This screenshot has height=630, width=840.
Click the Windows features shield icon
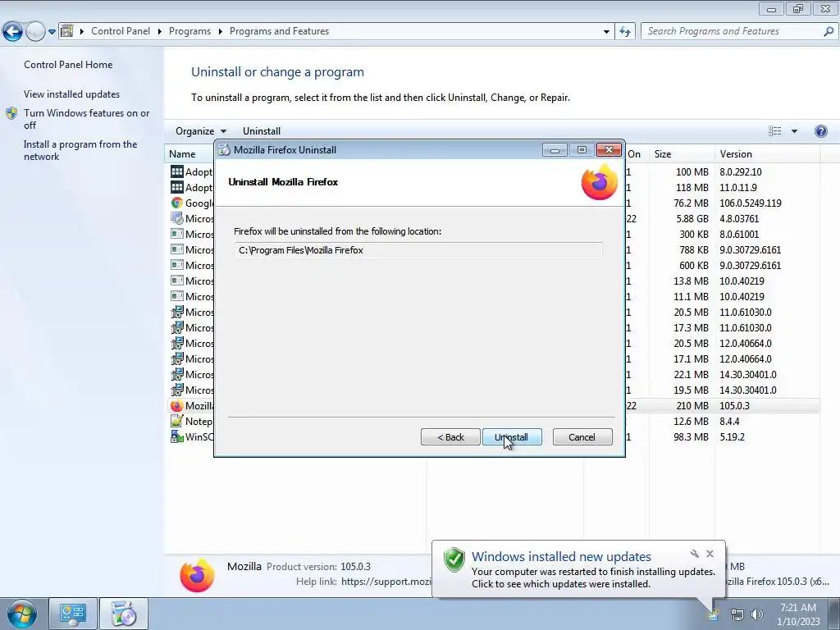point(11,113)
